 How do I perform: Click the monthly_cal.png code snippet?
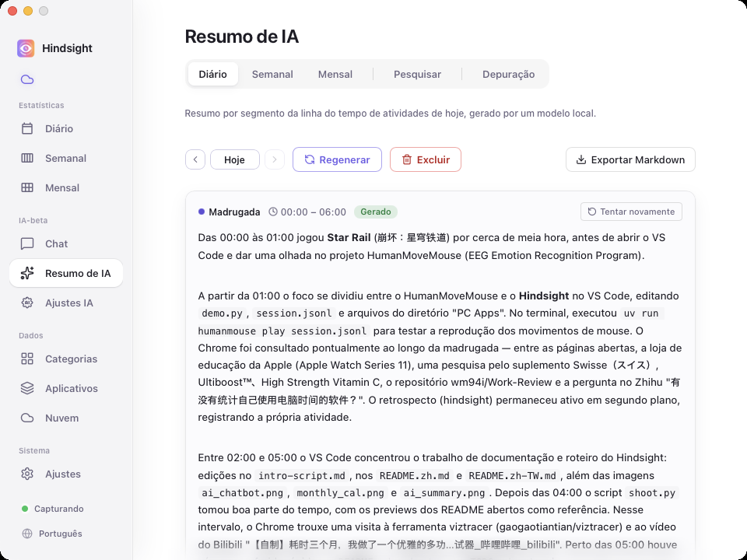pos(340,493)
